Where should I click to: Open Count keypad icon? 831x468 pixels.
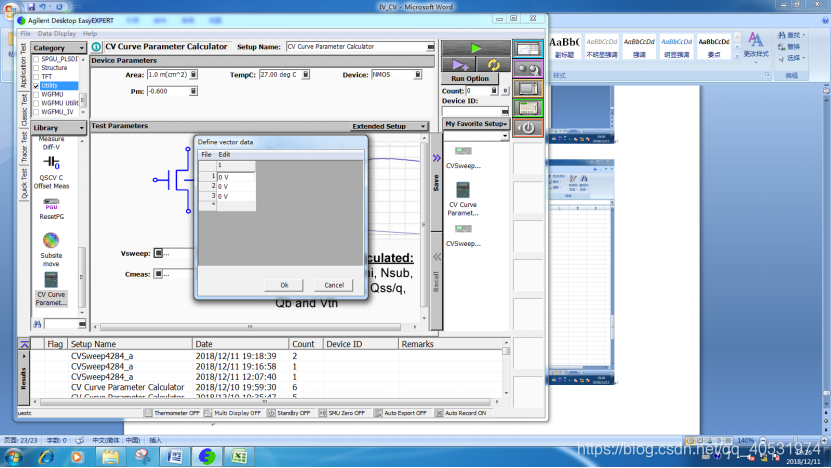pyautogui.click(x=493, y=91)
